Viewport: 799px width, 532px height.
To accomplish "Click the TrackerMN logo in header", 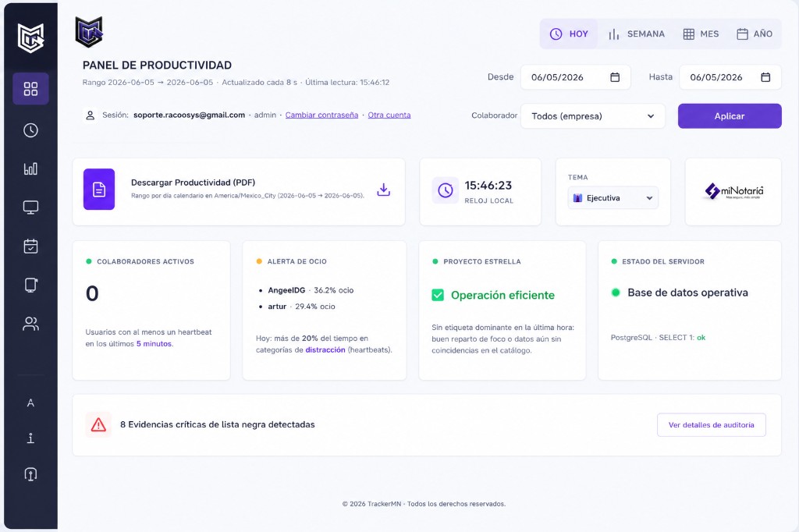I will [x=89, y=32].
